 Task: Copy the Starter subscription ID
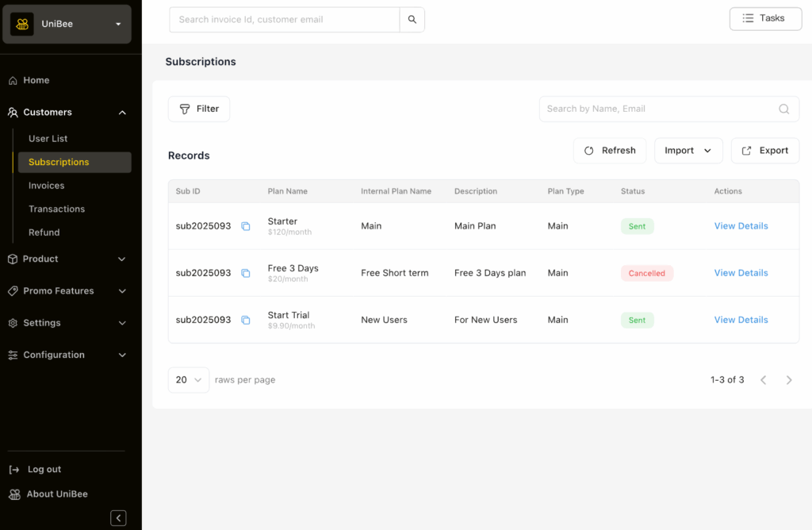coord(246,226)
